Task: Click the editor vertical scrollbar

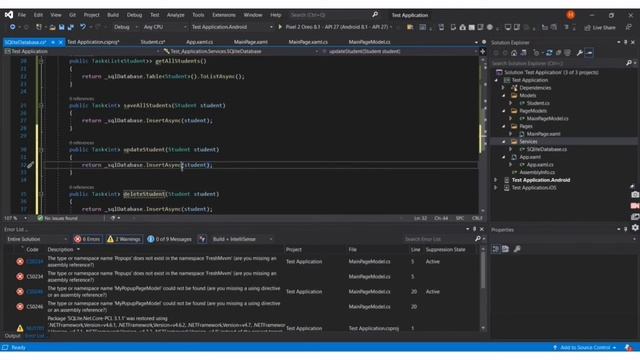Action: (x=483, y=134)
